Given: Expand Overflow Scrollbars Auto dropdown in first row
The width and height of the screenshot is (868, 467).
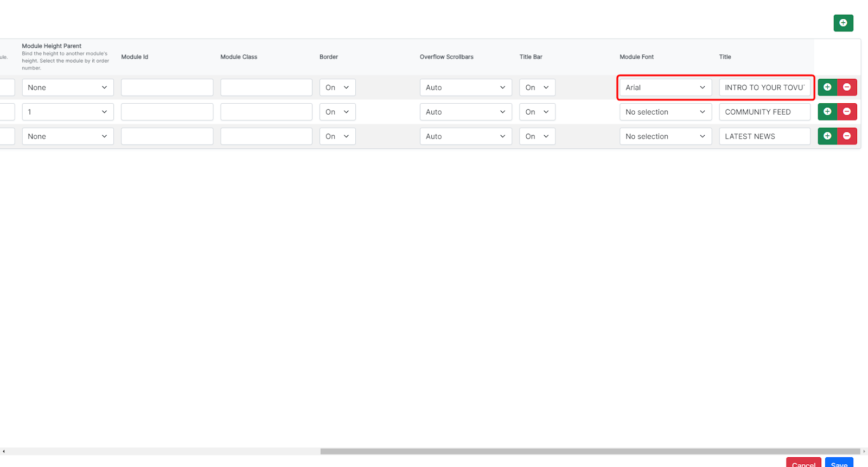Looking at the screenshot, I should pos(465,87).
